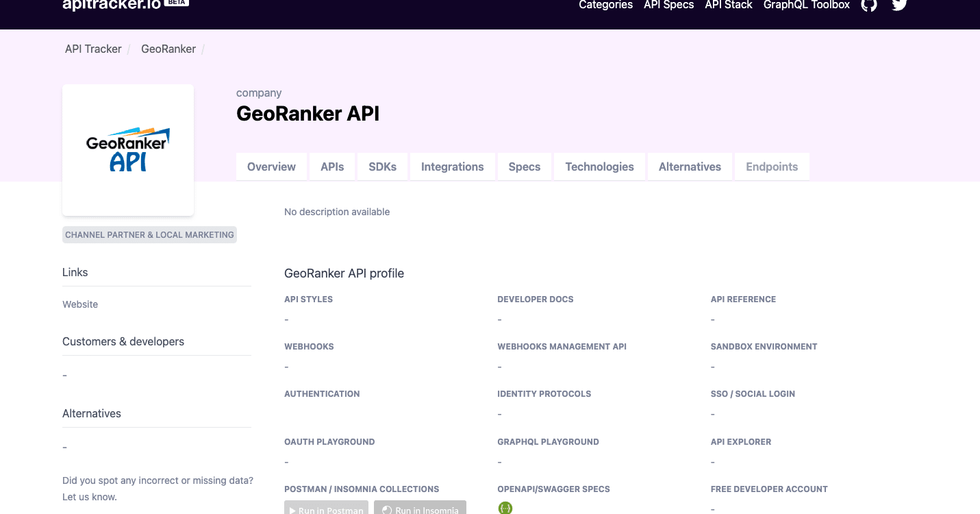The image size is (980, 514).
Task: Click the Run in Insomnia button
Action: [420, 508]
